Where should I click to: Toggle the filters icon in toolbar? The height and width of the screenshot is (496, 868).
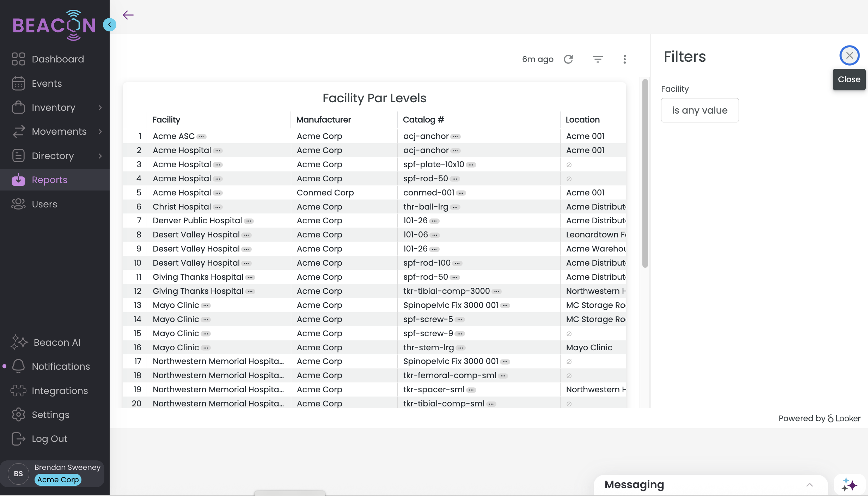(598, 59)
